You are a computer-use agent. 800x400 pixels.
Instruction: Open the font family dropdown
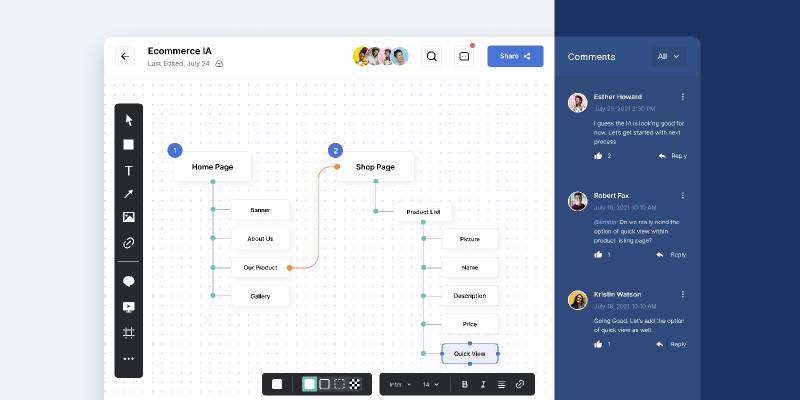click(x=401, y=384)
